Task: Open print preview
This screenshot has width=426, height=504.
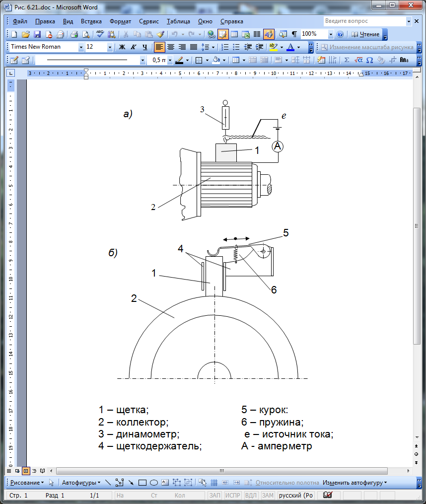Action: (x=86, y=34)
